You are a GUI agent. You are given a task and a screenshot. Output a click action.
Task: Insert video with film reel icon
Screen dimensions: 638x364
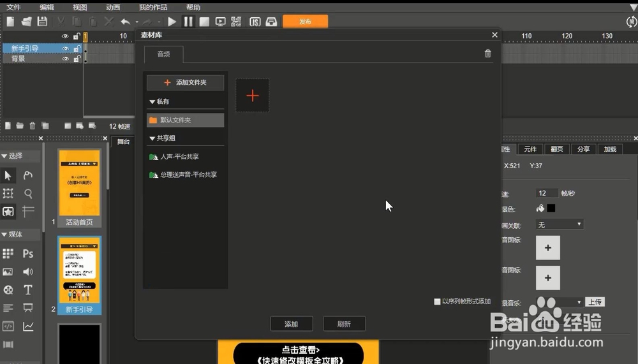(x=8, y=289)
